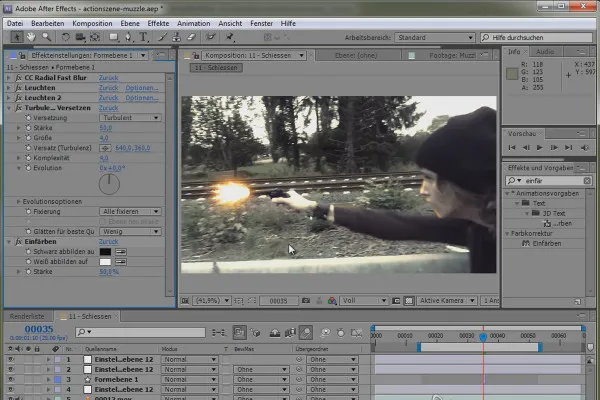600x400 pixels.
Task: Click Hilfe durchsuchen search field
Action: [x=536, y=38]
